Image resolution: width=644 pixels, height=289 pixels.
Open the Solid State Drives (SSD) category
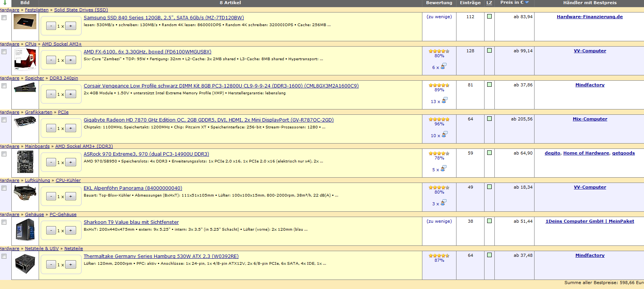[x=81, y=10]
